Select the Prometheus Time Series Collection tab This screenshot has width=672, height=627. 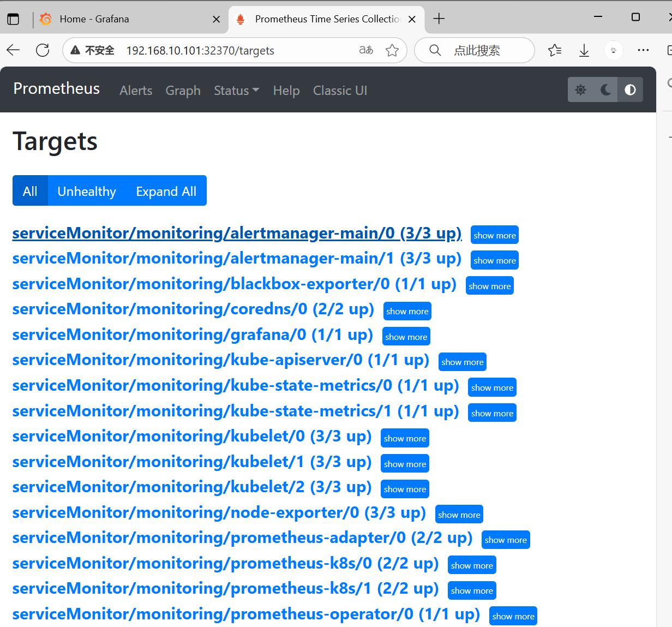[x=326, y=19]
